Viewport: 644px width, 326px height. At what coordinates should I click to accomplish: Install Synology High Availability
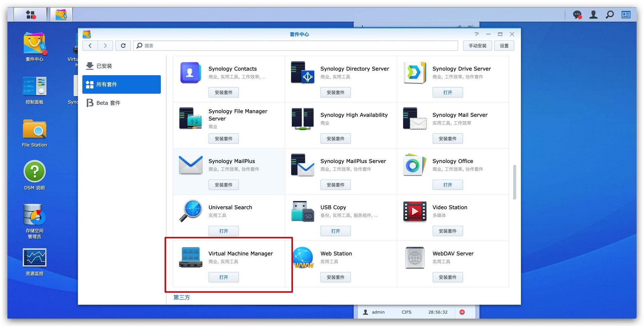point(335,139)
